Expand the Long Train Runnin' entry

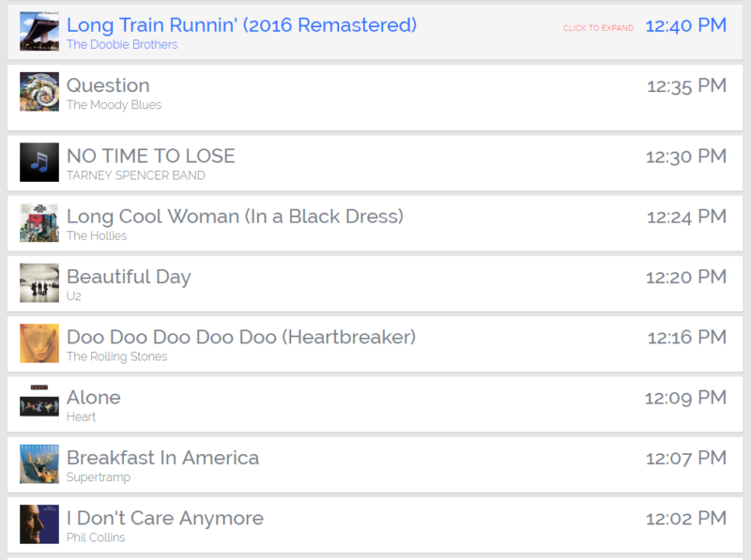tap(598, 28)
